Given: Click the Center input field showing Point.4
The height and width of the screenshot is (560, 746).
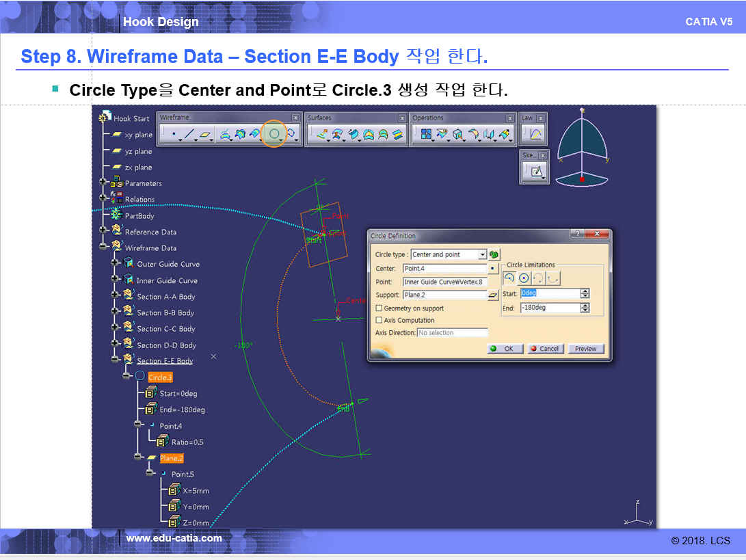Looking at the screenshot, I should 444,269.
